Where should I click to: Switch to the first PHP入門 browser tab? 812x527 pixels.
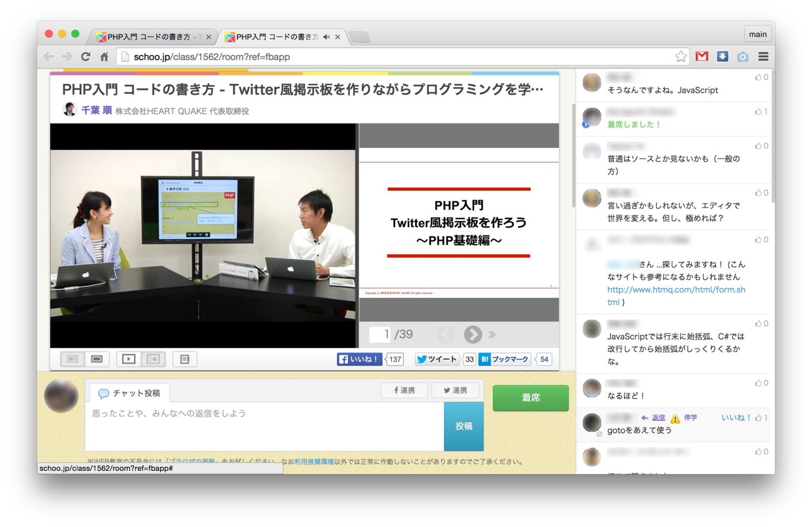coord(150,37)
